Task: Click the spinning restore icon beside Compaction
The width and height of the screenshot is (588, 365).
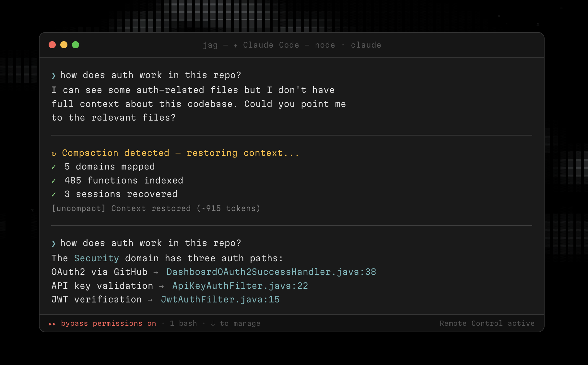Action: pyautogui.click(x=54, y=153)
